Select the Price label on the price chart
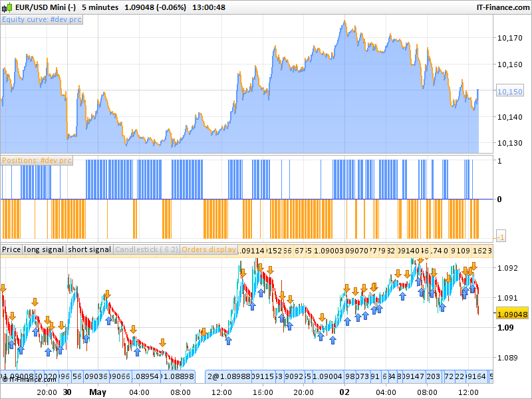Viewport: 532px width, 399px height. pos(11,249)
